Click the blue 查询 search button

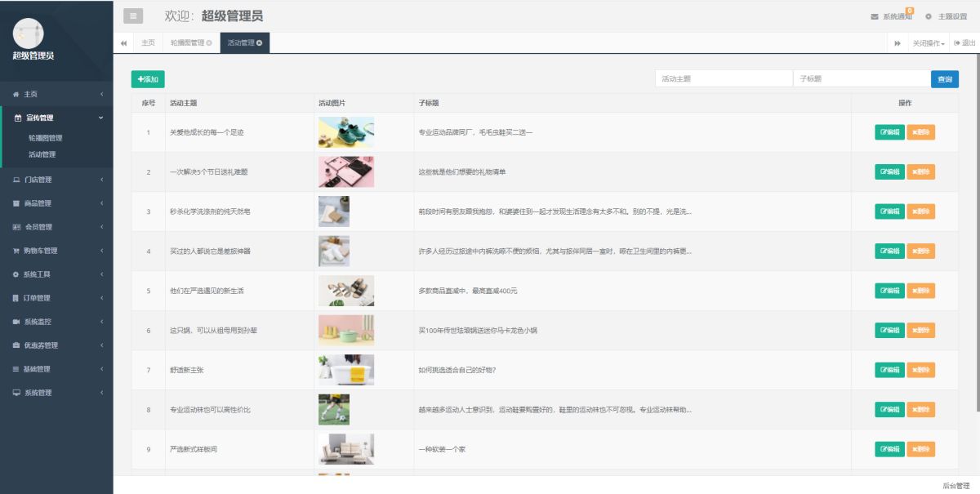944,79
